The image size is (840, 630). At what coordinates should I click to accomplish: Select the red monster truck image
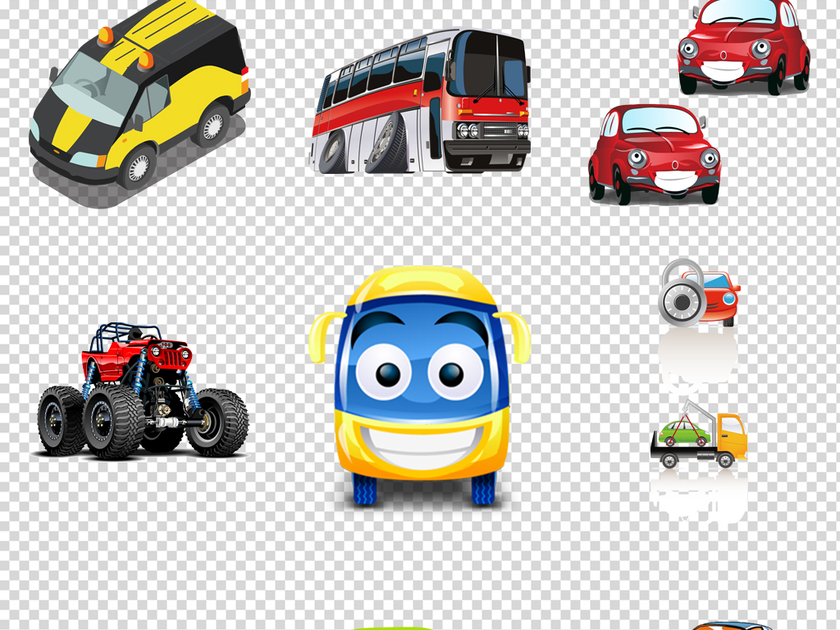141,392
